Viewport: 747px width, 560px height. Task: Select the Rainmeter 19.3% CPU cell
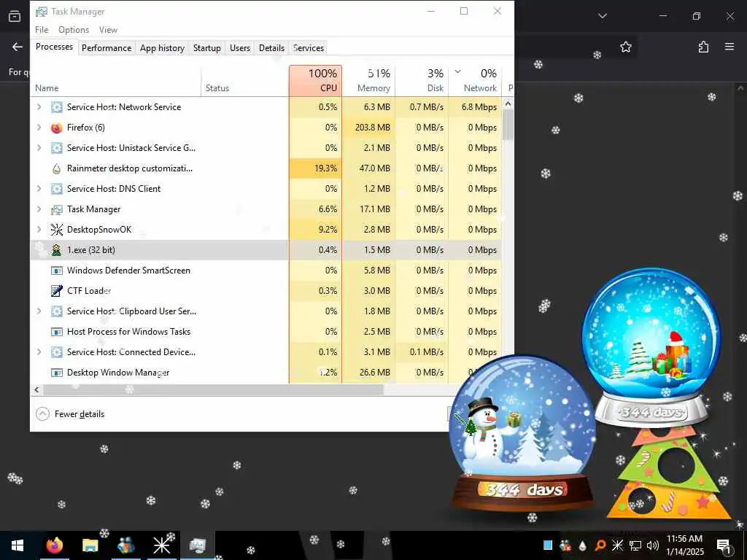pyautogui.click(x=315, y=168)
